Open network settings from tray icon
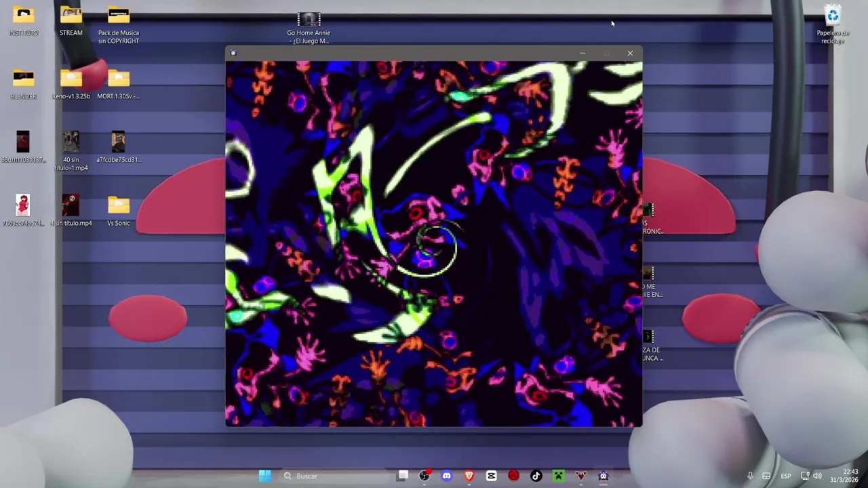 click(x=805, y=476)
